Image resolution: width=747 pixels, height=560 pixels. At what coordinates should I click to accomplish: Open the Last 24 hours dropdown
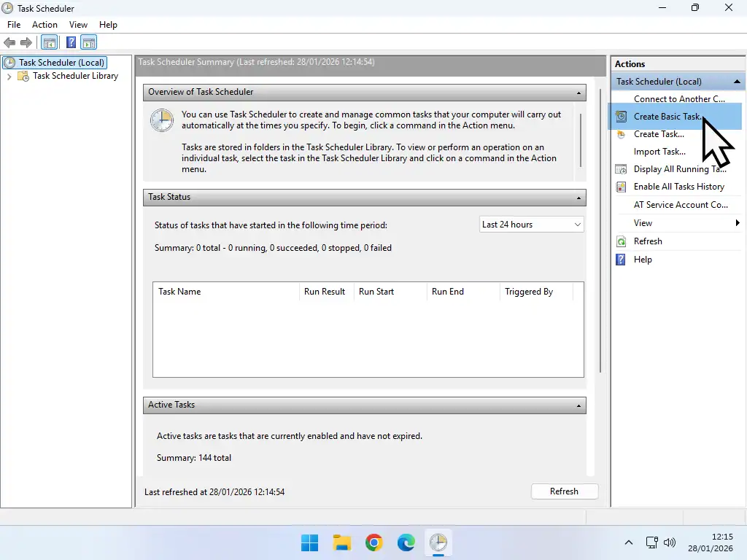[x=576, y=225]
